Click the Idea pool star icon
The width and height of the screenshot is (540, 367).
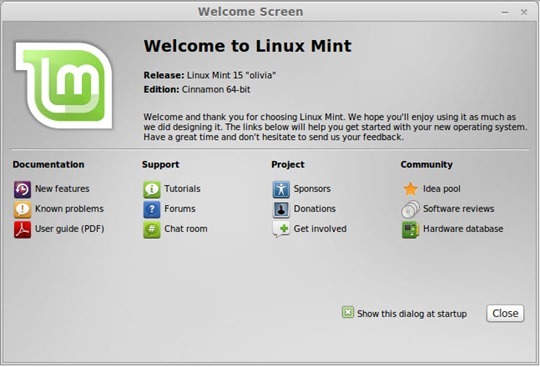click(x=411, y=189)
